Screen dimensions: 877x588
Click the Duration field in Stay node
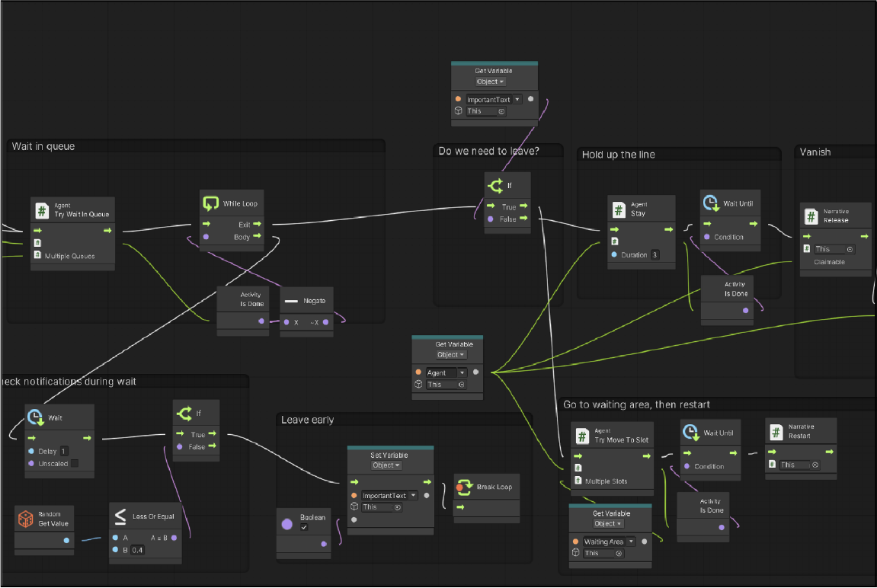(x=655, y=255)
